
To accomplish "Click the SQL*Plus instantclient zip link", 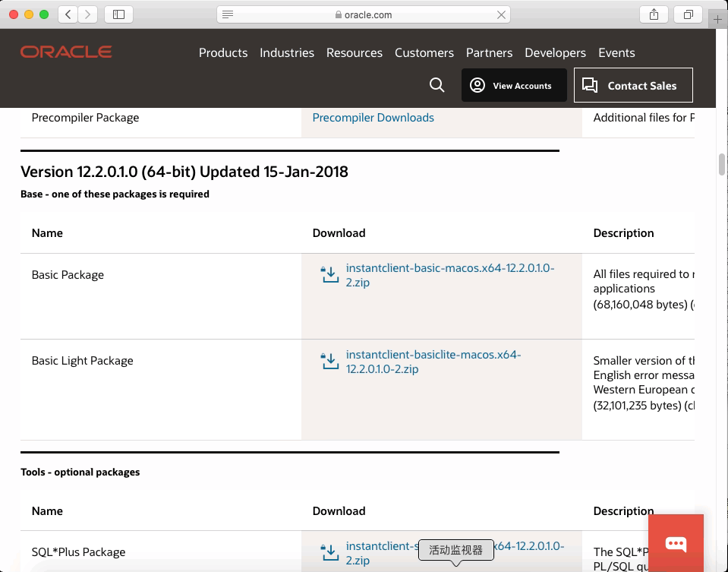I will point(455,553).
